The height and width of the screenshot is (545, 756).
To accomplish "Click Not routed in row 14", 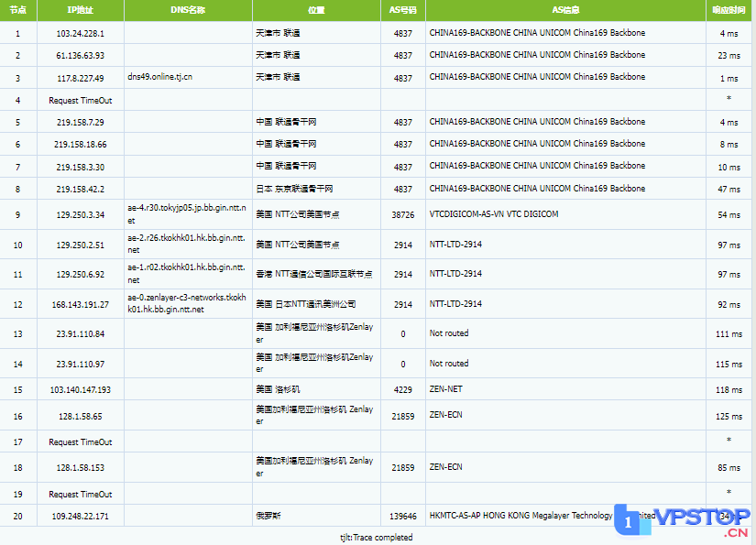I will [x=449, y=364].
